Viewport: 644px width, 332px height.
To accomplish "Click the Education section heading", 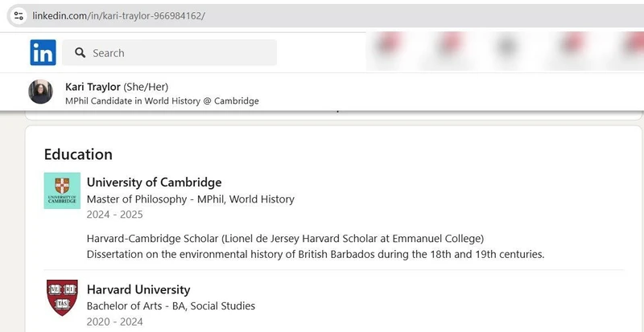I will (78, 154).
